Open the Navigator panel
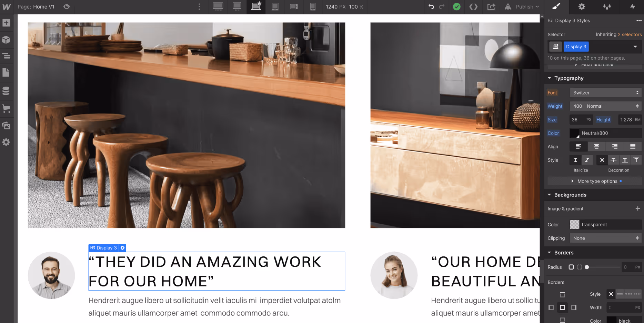The height and width of the screenshot is (323, 644). 6,56
